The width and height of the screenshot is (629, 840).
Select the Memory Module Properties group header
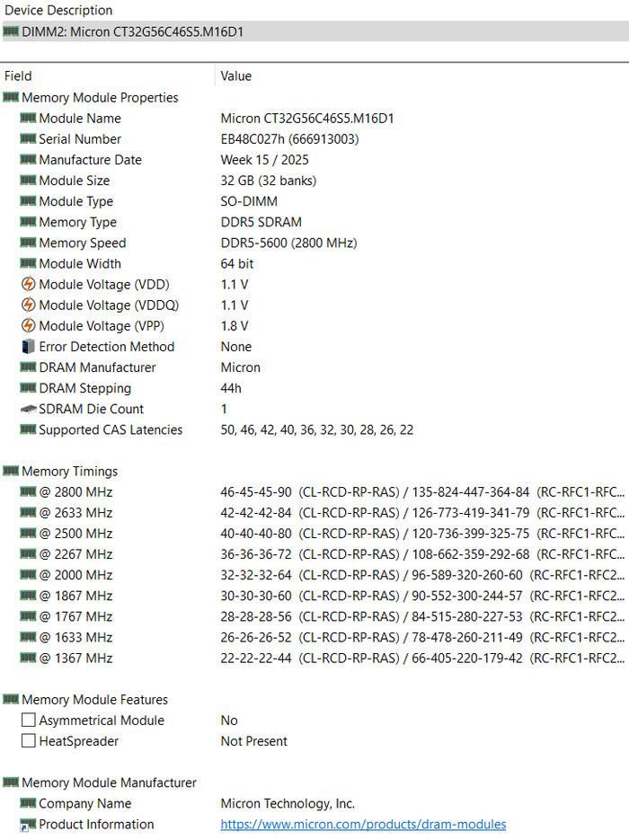pos(99,98)
